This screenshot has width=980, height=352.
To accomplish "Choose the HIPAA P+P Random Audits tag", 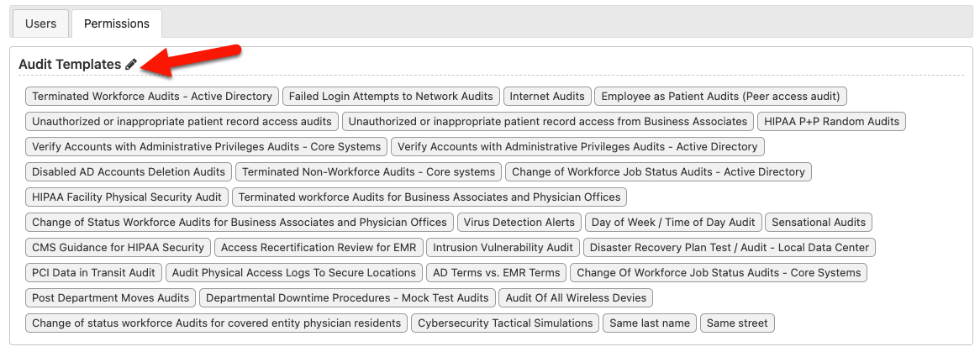I will tap(831, 121).
